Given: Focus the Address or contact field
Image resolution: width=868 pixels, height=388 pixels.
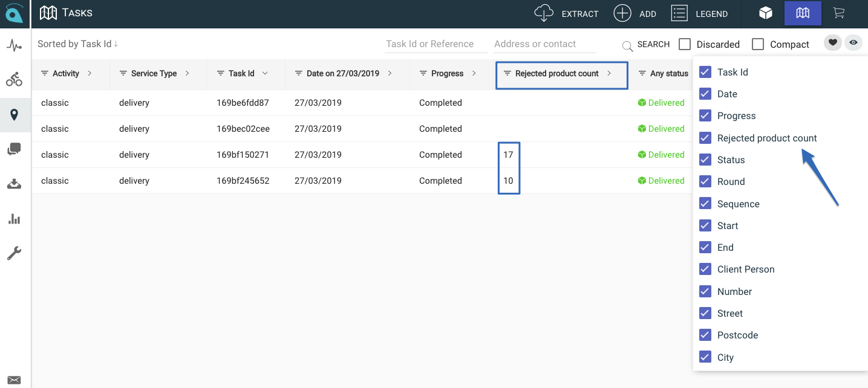Looking at the screenshot, I should click(544, 44).
